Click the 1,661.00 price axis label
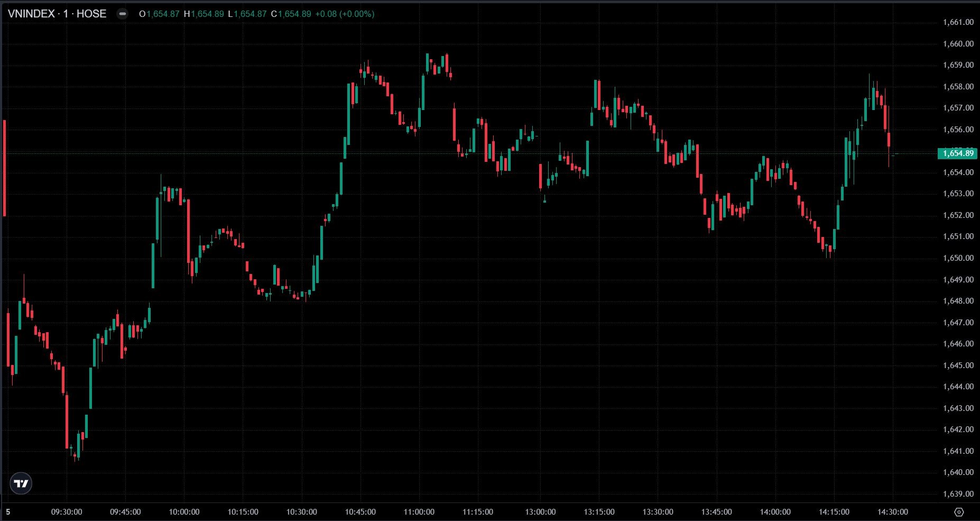980x521 pixels. [x=958, y=22]
